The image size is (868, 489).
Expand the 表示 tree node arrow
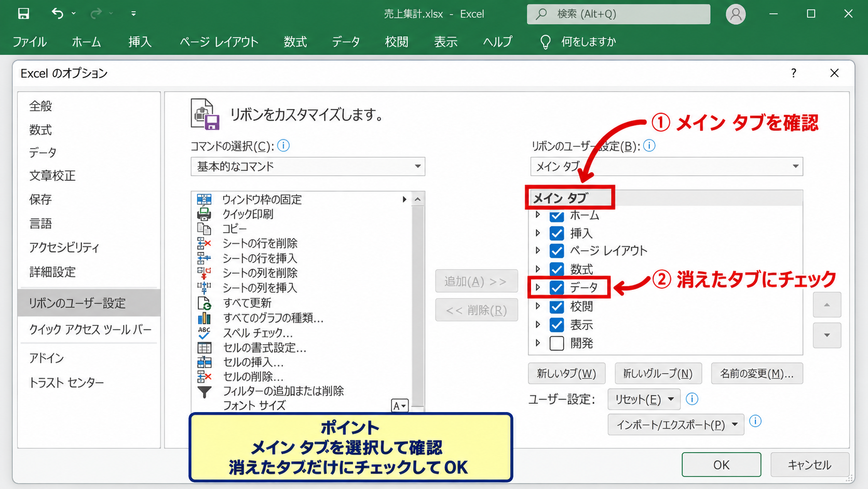[x=538, y=324]
